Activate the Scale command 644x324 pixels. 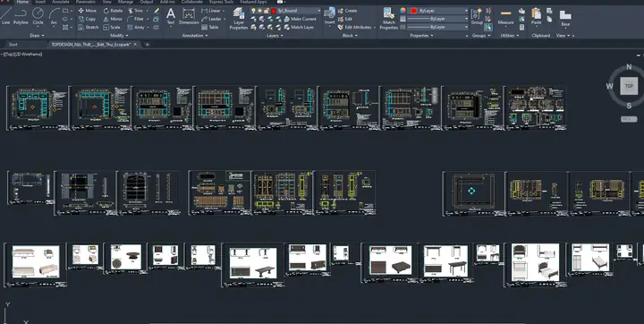pyautogui.click(x=112, y=27)
